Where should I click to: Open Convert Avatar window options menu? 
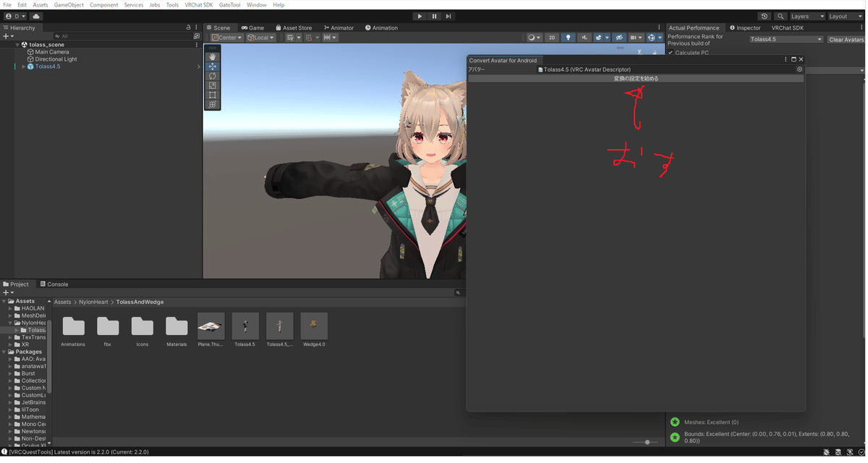[786, 60]
